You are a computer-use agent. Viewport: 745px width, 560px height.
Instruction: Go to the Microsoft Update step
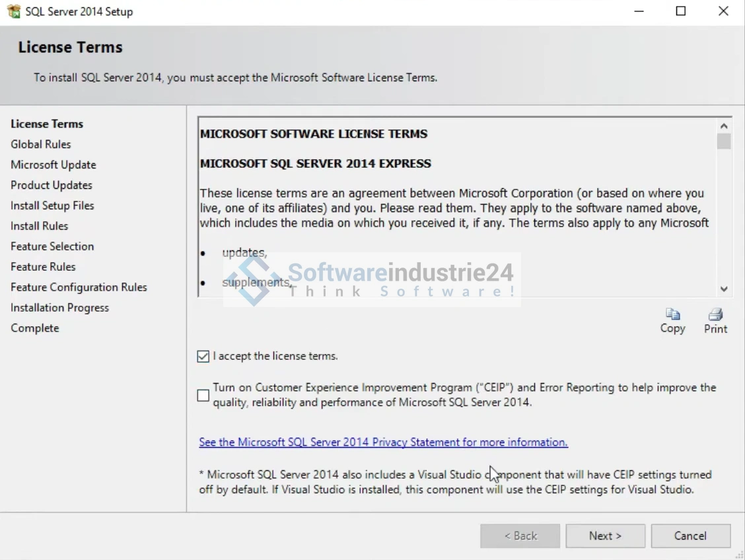(53, 165)
